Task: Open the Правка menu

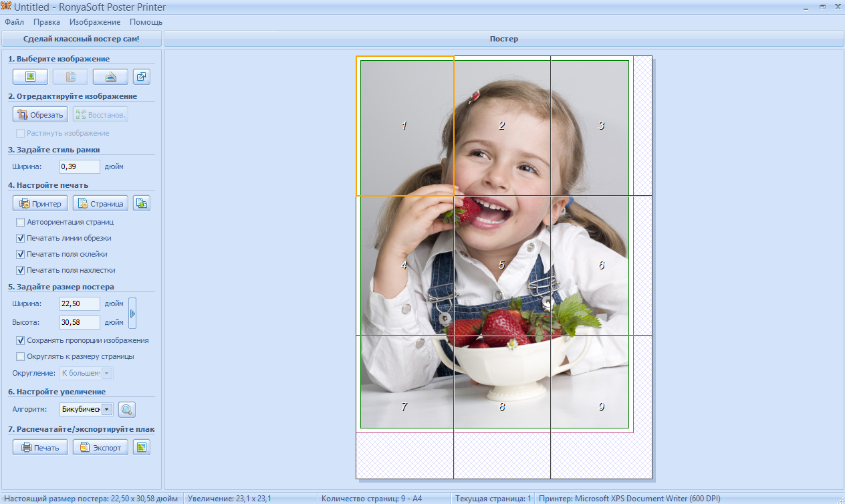Action: [x=47, y=22]
